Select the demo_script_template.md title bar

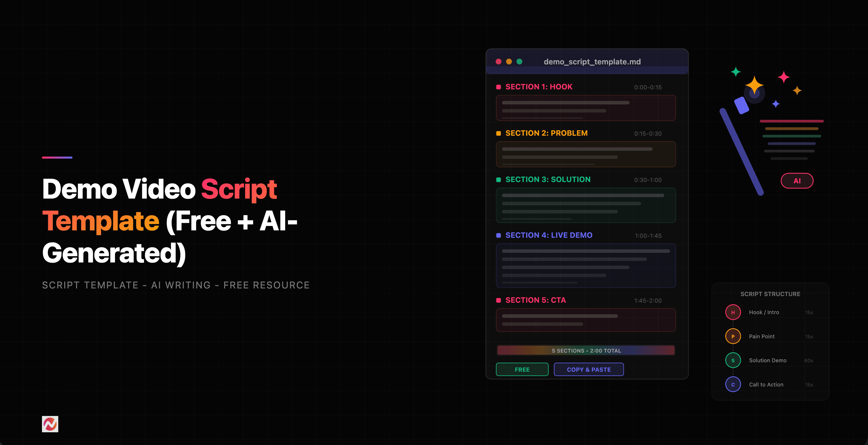coord(592,62)
